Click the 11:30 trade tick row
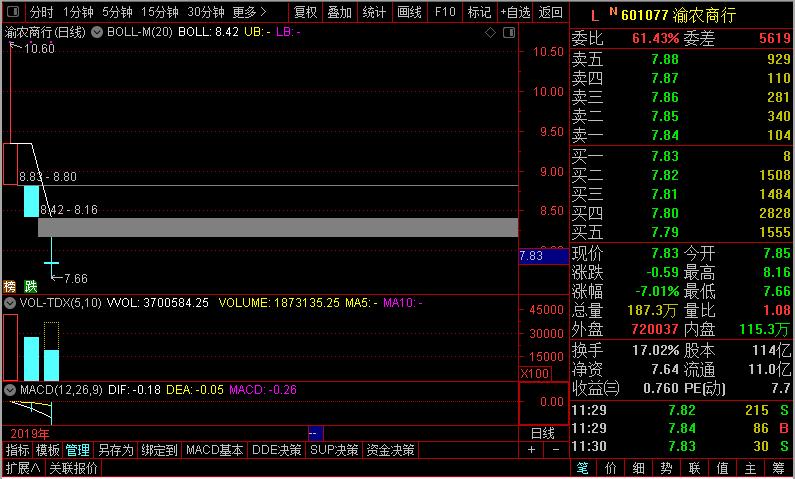Viewport: 795px width, 479px height. click(681, 447)
